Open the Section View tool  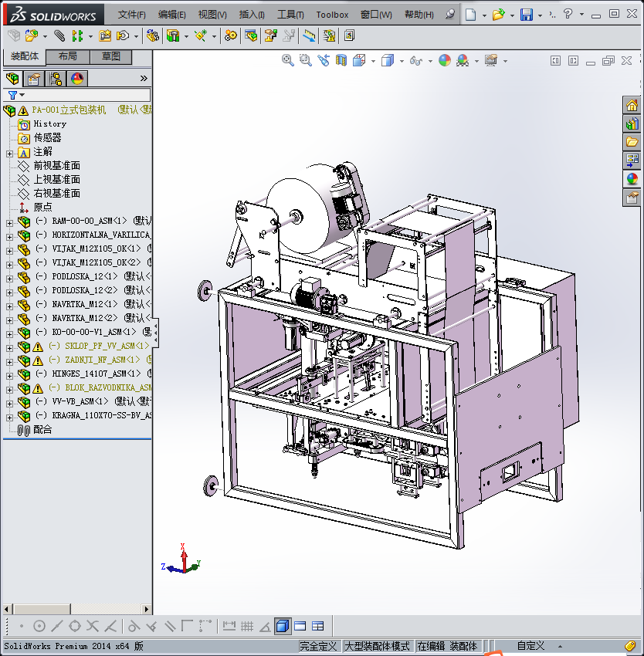click(x=341, y=60)
